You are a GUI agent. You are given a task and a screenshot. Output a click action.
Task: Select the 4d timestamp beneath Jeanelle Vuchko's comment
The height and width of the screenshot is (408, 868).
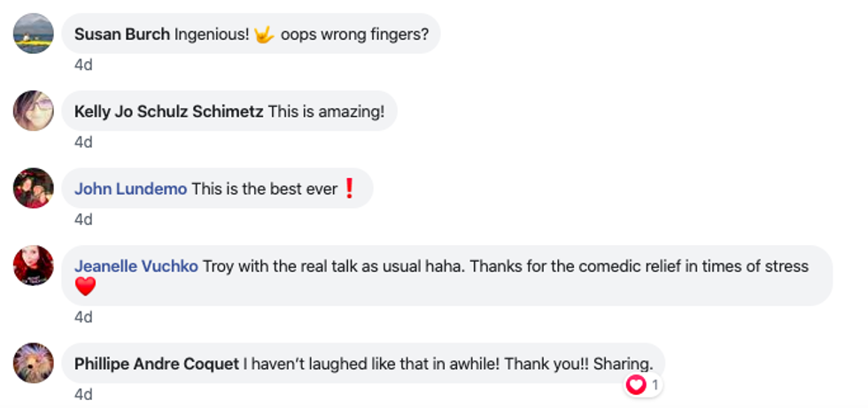click(83, 317)
